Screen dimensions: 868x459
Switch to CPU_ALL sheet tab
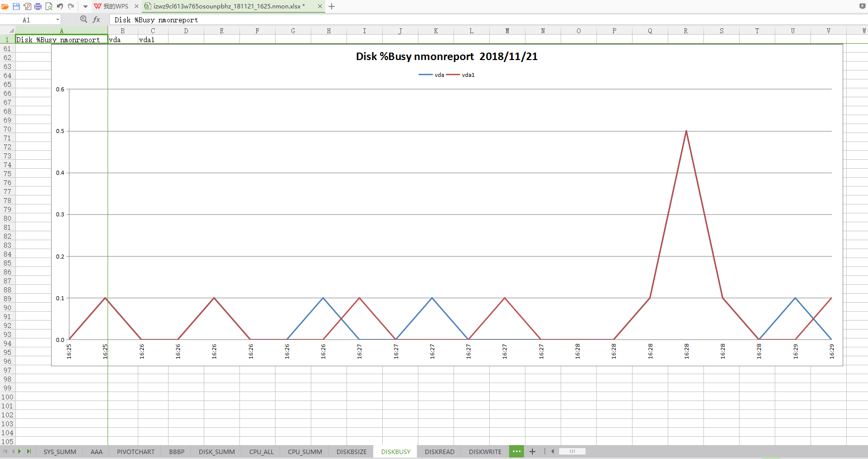pyautogui.click(x=261, y=452)
